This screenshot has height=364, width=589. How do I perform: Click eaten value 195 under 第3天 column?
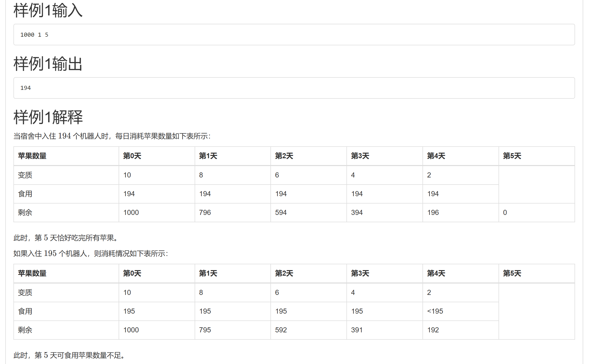[x=357, y=311]
